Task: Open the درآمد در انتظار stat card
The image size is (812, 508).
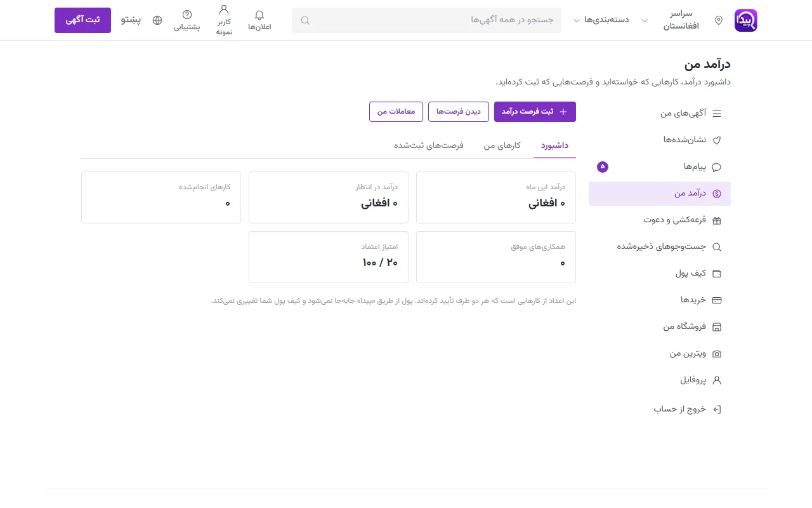Action: (329, 197)
